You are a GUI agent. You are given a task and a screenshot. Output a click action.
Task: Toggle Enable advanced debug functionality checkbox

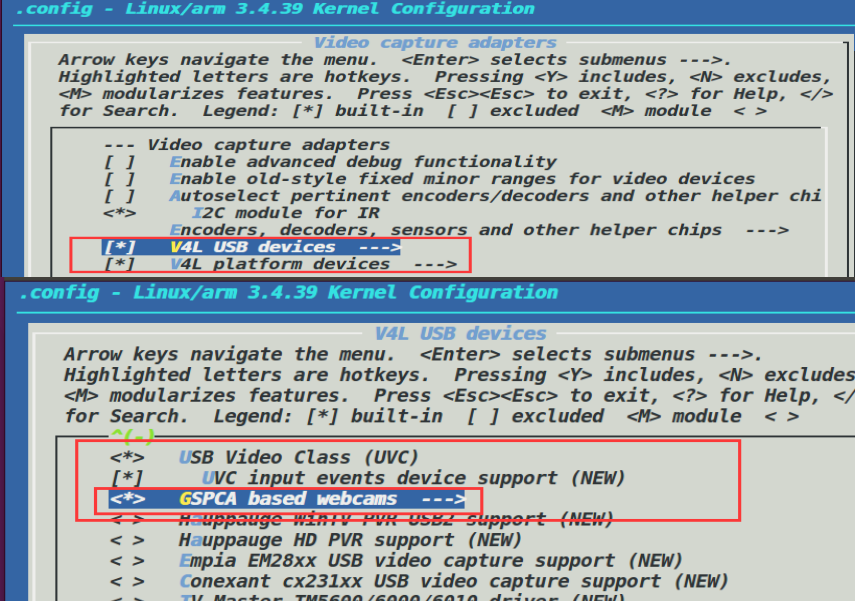tap(330, 162)
